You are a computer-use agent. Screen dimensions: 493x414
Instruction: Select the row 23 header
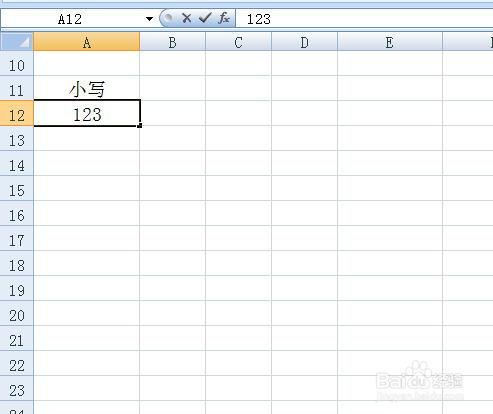click(x=17, y=388)
